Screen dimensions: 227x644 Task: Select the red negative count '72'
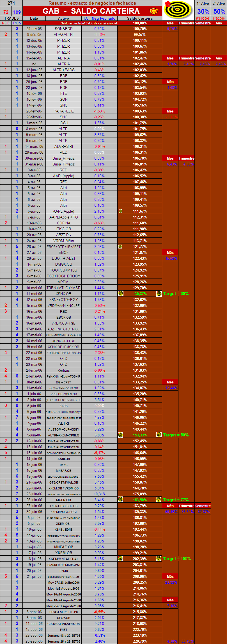(6, 12)
